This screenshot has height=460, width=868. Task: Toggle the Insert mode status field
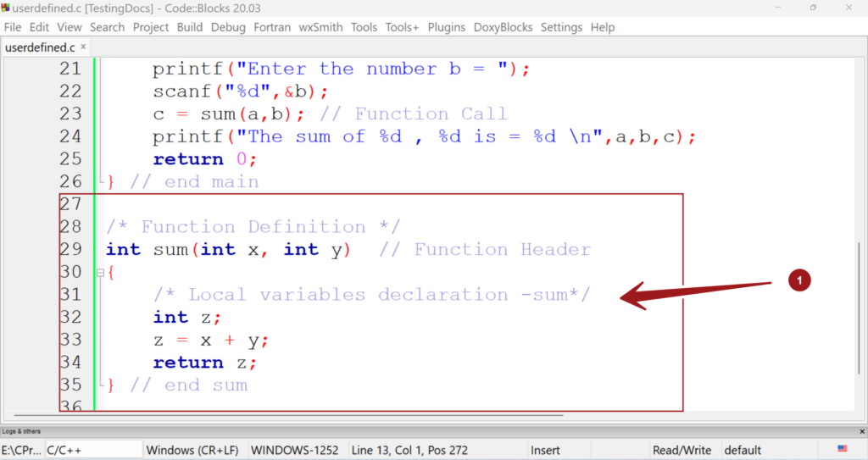point(545,450)
